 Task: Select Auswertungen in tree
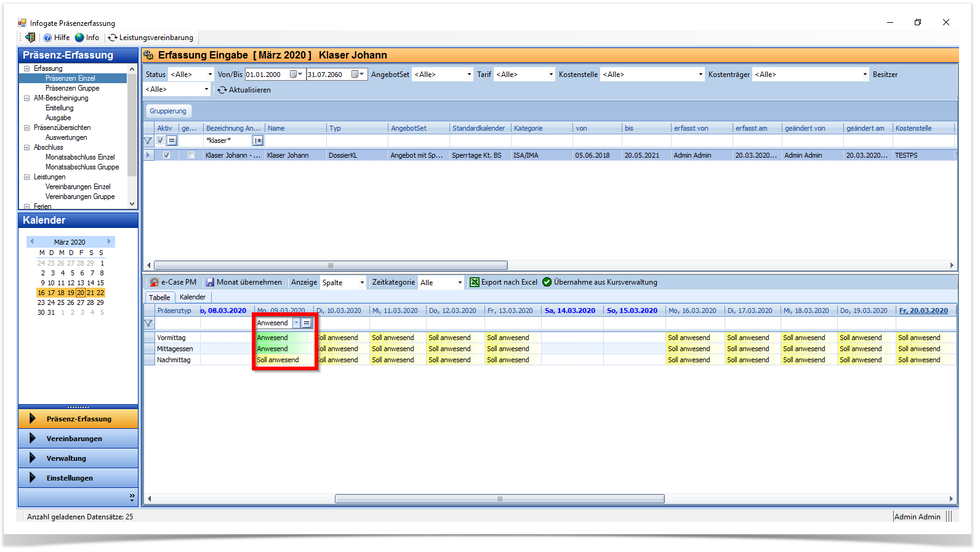click(66, 137)
